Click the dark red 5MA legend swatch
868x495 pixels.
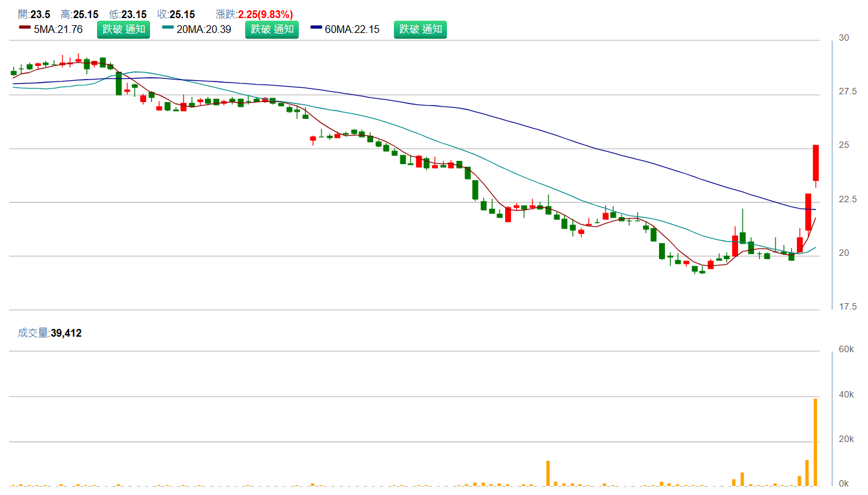25,28
